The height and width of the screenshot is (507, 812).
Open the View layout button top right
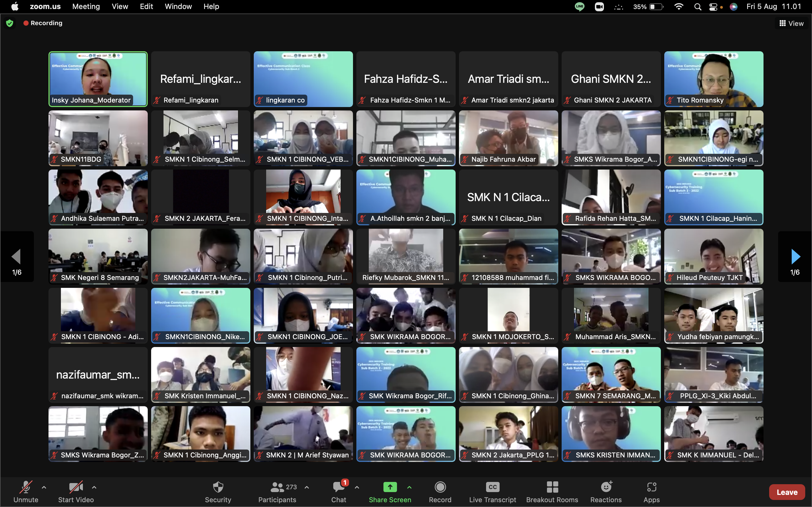pos(791,23)
